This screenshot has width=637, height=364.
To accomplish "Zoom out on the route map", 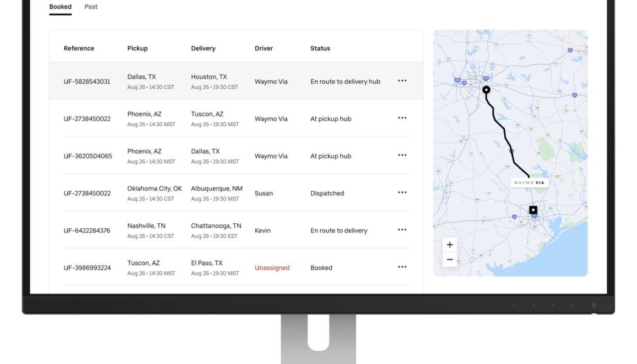I will click(449, 259).
